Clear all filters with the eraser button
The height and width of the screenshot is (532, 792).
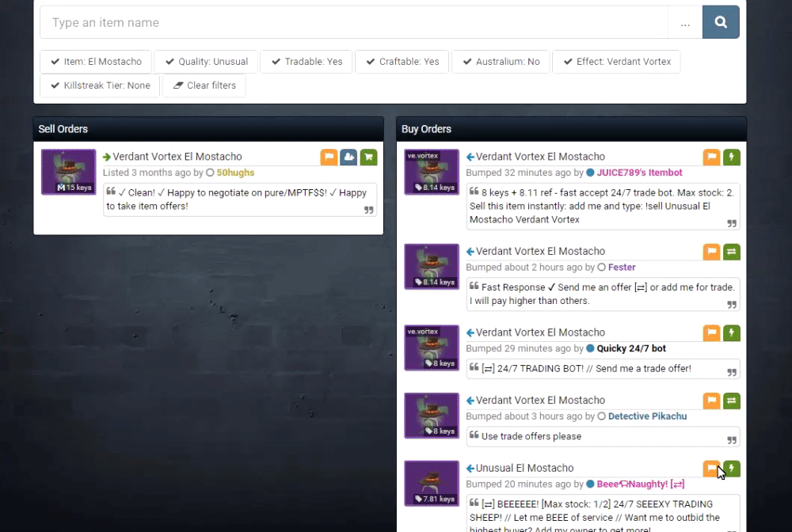click(x=204, y=85)
